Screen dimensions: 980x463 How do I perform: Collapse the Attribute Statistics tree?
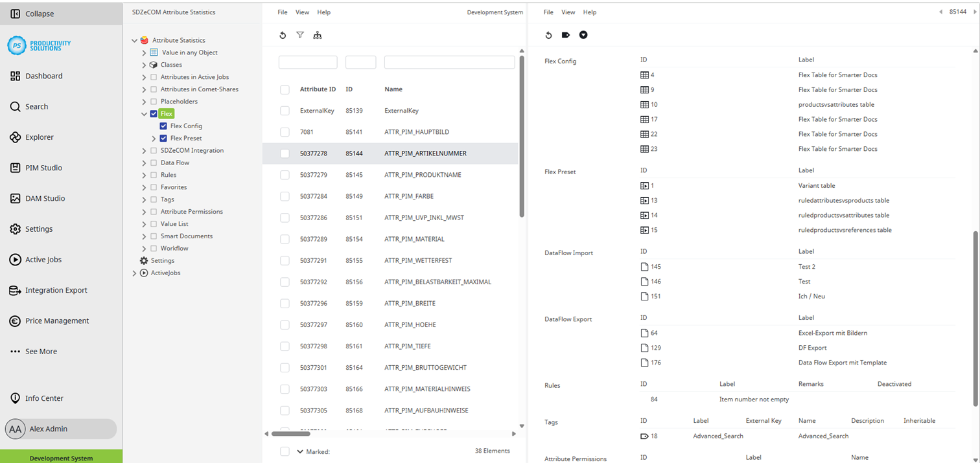pos(134,40)
